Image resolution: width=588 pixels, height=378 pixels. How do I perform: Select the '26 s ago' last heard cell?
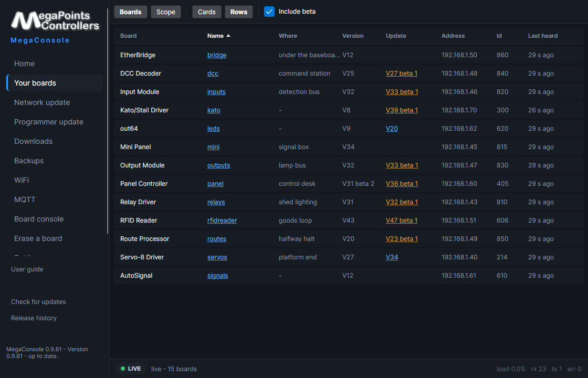point(541,110)
